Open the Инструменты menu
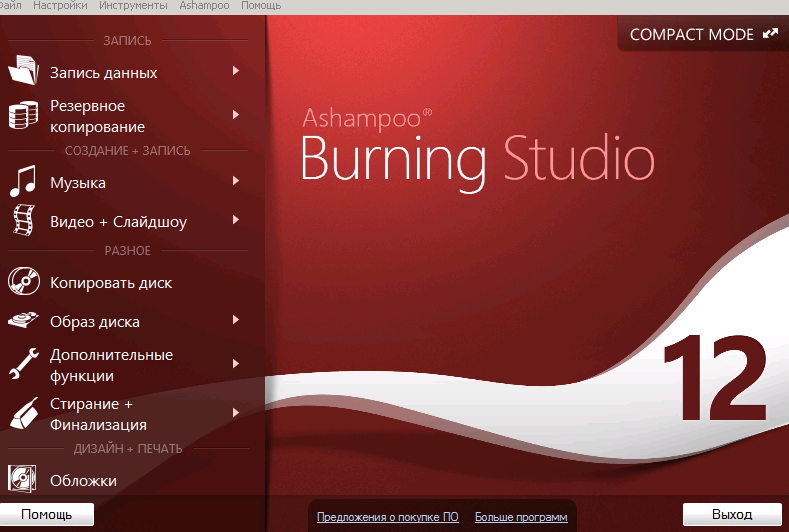789x532 pixels. [133, 6]
